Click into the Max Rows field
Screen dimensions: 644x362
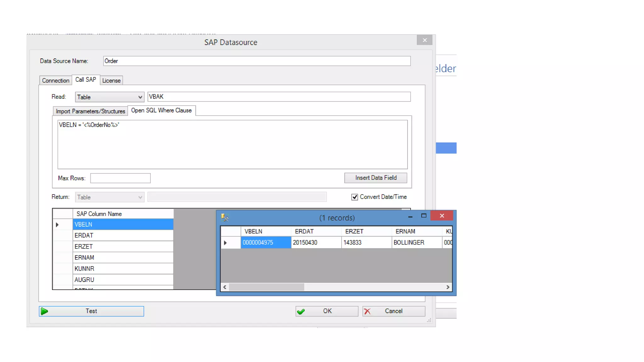point(120,178)
